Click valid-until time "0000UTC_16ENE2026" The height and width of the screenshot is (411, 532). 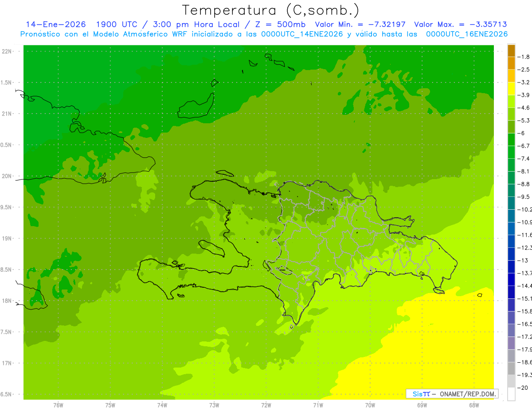[x=466, y=34]
